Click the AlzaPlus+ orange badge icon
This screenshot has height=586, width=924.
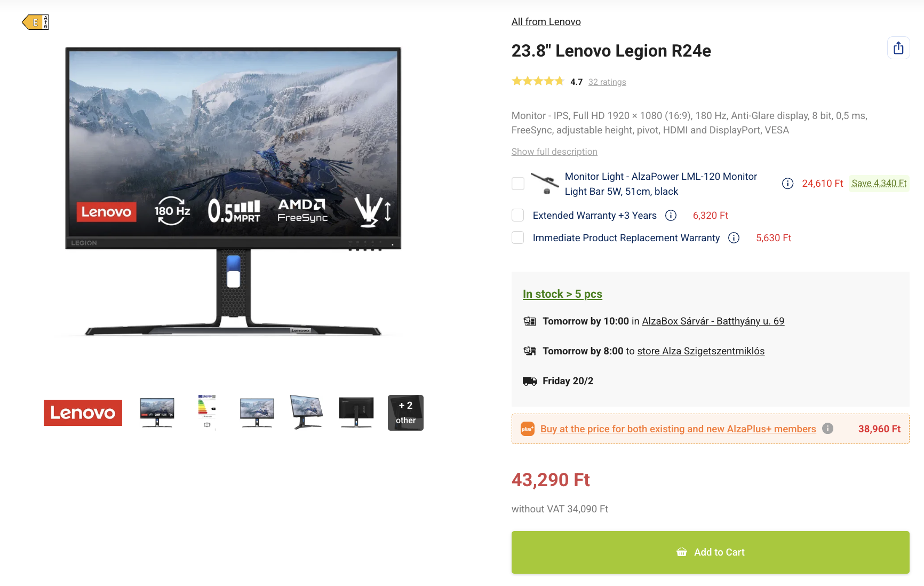tap(528, 429)
